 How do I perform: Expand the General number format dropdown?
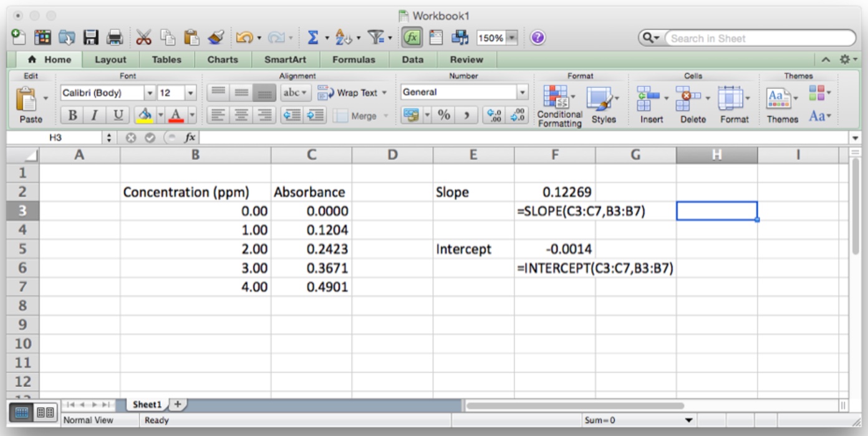pos(523,92)
